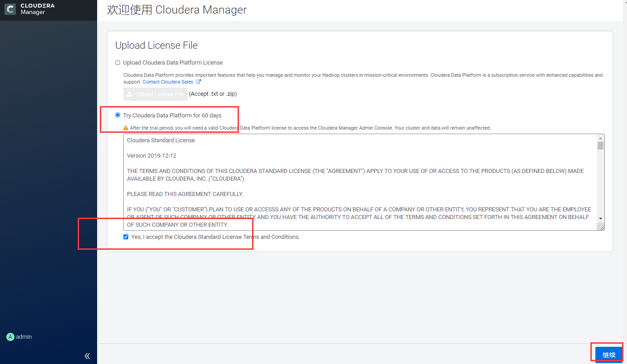
Task: Click 'PLEASE READ THIS AGREEMENT CAREFULLY.' line
Action: click(x=185, y=194)
